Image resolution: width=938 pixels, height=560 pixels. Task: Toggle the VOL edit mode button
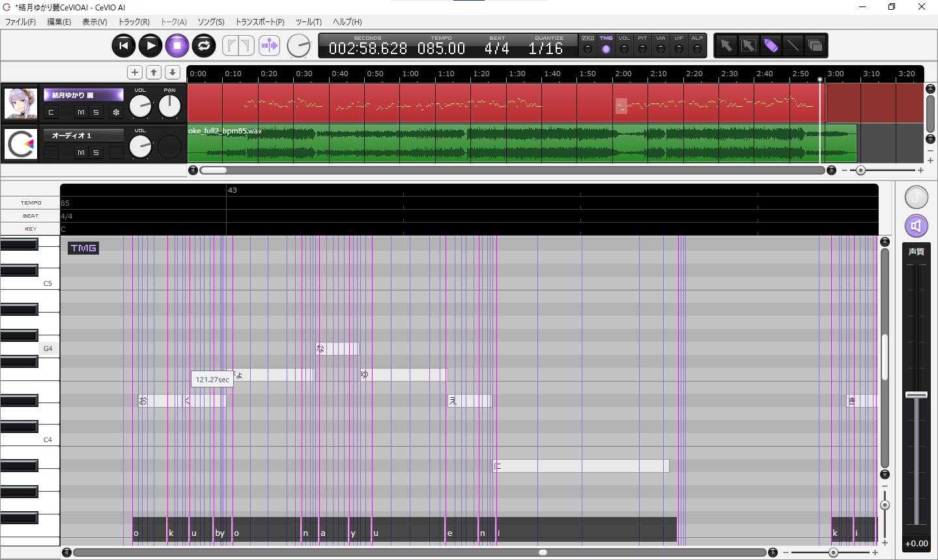tap(624, 49)
